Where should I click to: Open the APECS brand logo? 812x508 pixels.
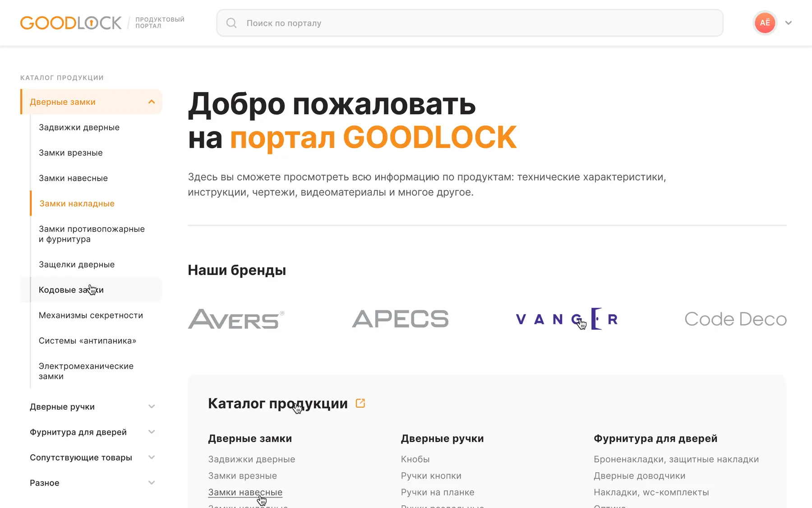pyautogui.click(x=400, y=319)
